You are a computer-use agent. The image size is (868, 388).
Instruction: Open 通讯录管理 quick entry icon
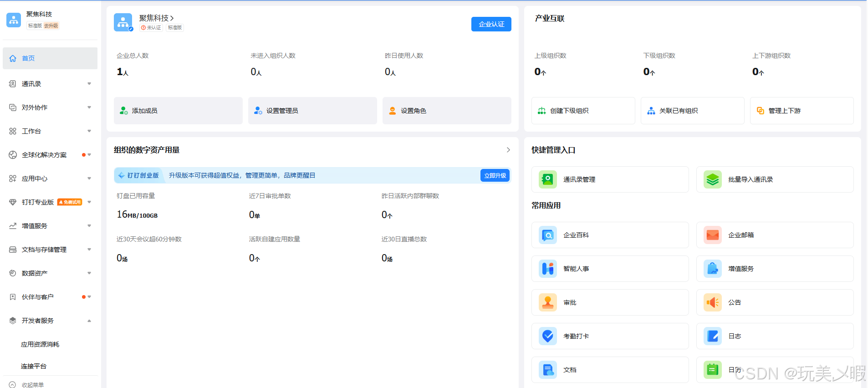point(548,179)
